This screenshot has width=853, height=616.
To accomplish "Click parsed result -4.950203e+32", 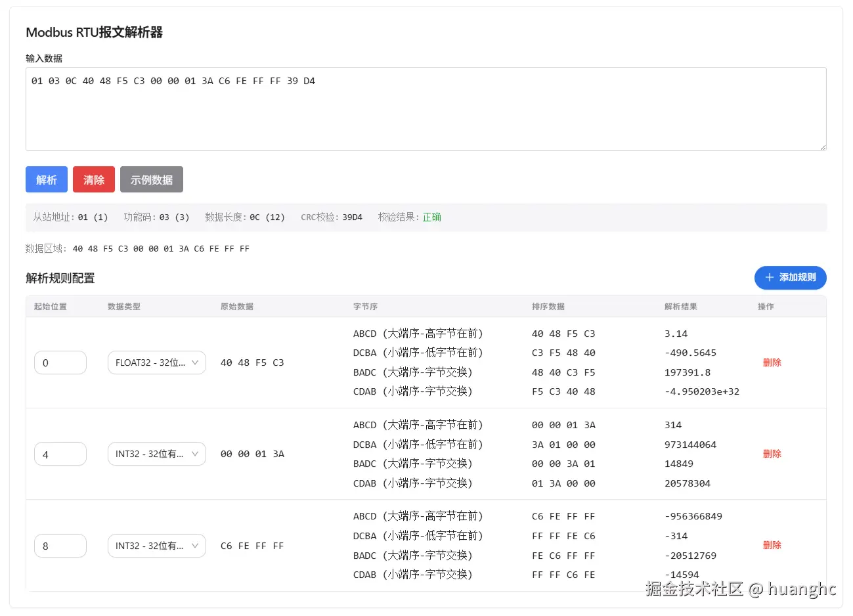I will [702, 391].
